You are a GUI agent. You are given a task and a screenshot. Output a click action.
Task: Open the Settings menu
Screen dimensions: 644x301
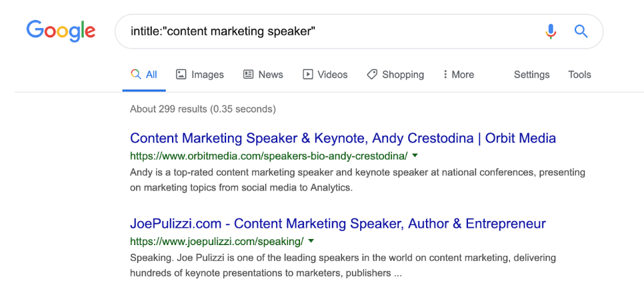(531, 75)
